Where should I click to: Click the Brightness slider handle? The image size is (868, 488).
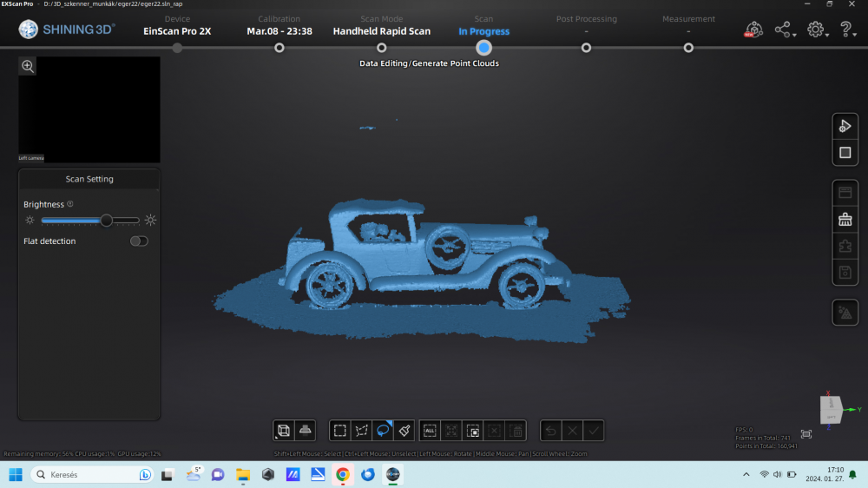pyautogui.click(x=106, y=221)
